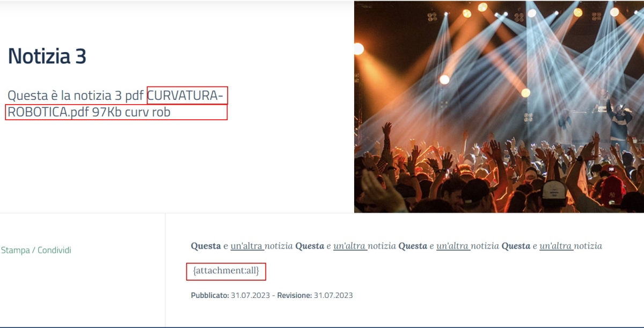Click the concert crowd photo
Image resolution: width=644 pixels, height=328 pixels.
(499, 107)
